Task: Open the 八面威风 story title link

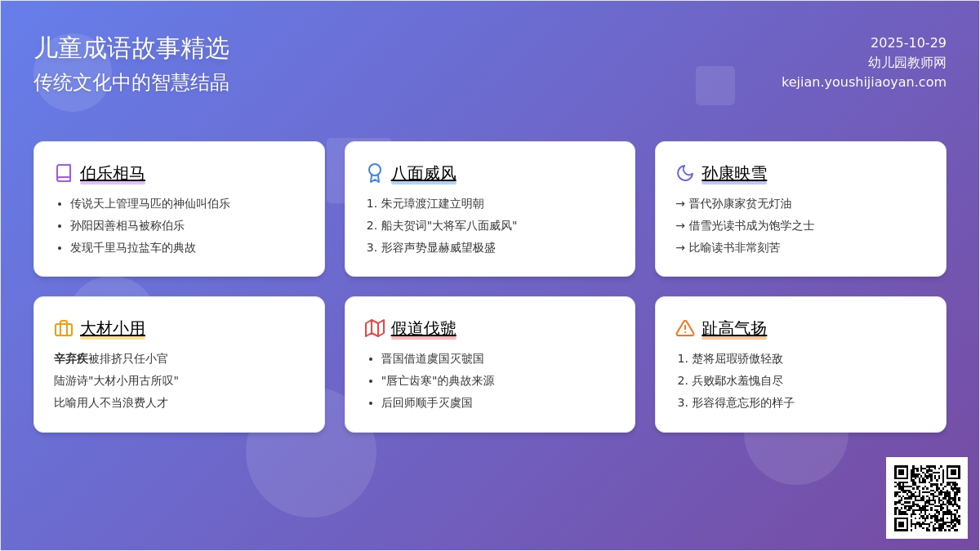Action: (424, 174)
